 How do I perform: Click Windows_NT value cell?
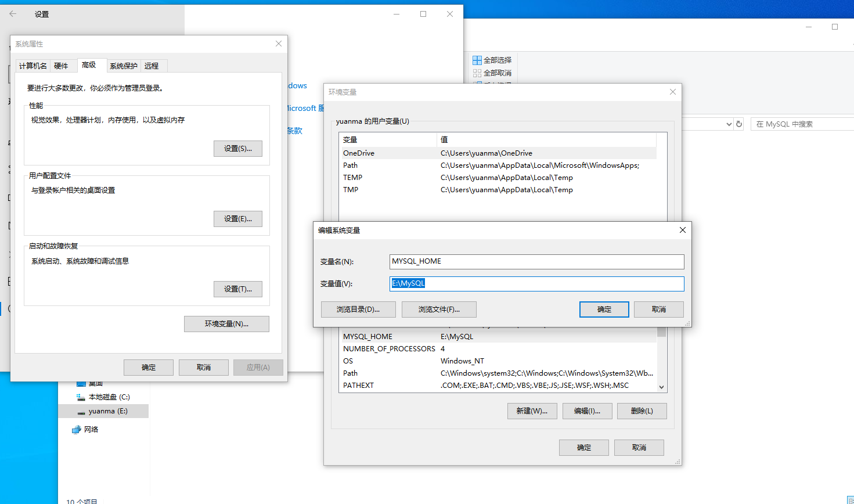click(x=462, y=361)
